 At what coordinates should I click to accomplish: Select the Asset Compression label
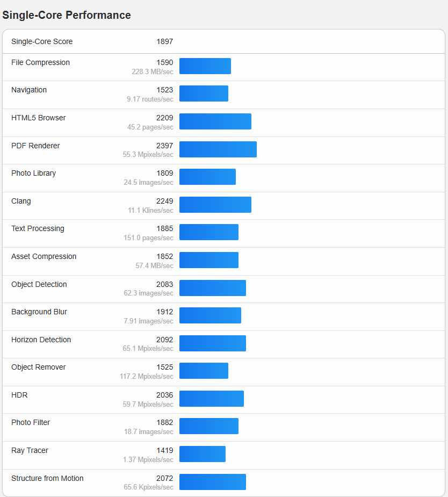tap(44, 256)
